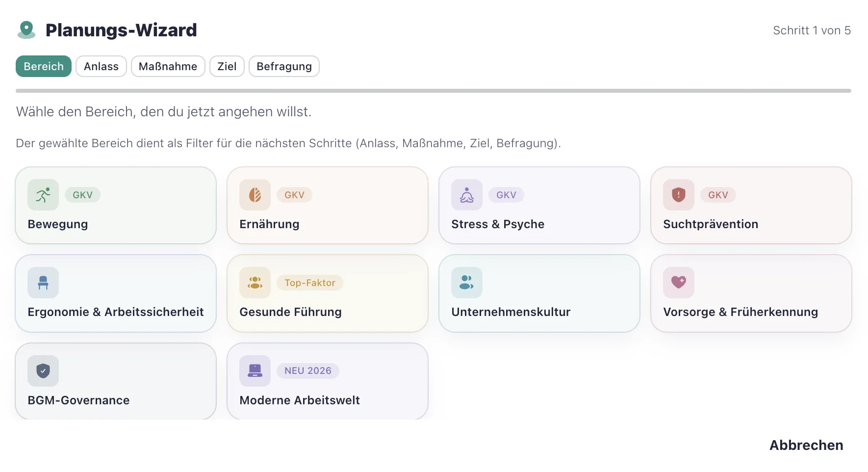
Task: Click the heart icon for Vorsorge & Früherkennung
Action: coord(679,283)
